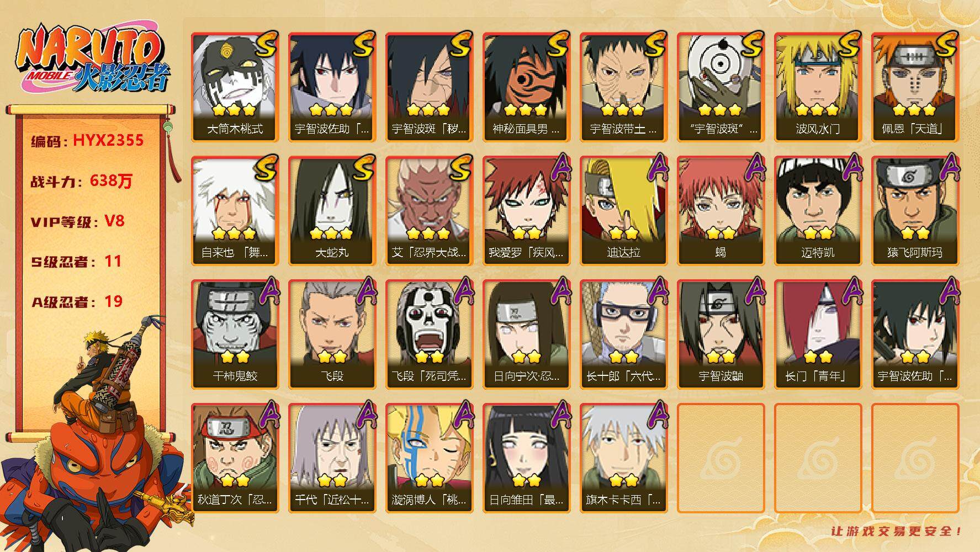Click the 干柿鬼鲛 character card
Screen dimensions: 980x552
(x=235, y=335)
